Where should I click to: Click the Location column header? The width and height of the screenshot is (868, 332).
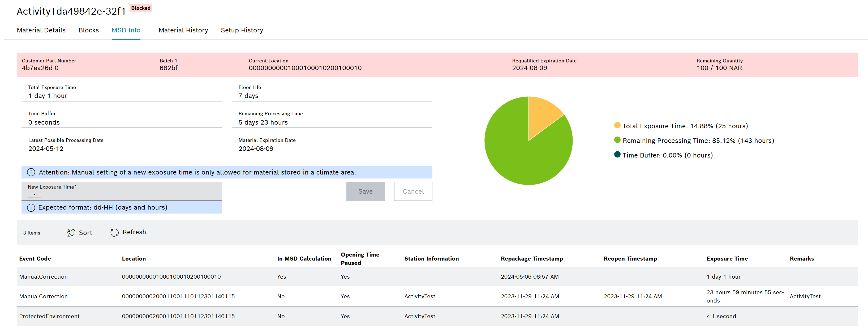(x=134, y=258)
